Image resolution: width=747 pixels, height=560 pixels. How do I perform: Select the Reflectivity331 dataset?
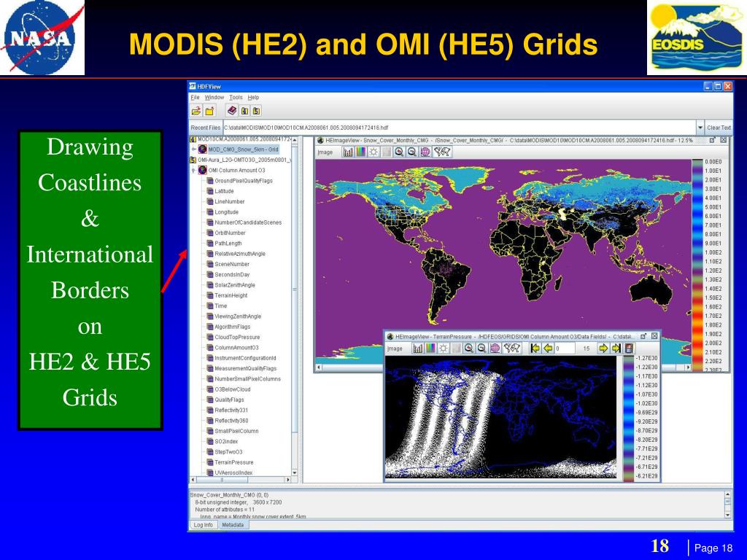point(231,410)
